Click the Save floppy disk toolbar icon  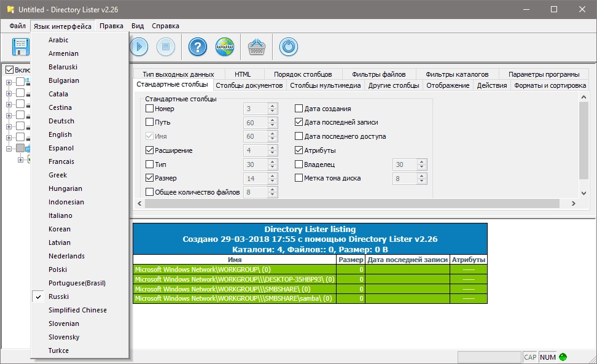pyautogui.click(x=20, y=47)
